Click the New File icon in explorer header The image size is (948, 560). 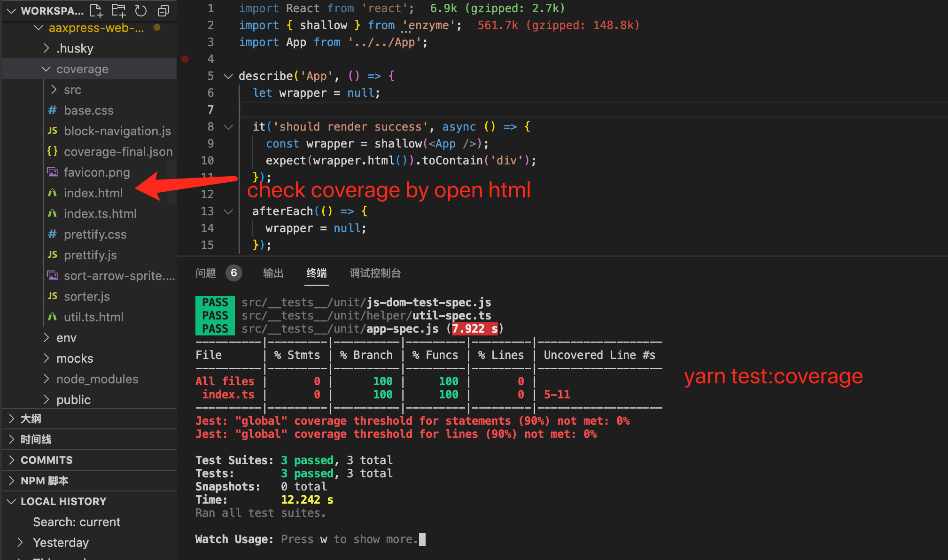point(96,10)
